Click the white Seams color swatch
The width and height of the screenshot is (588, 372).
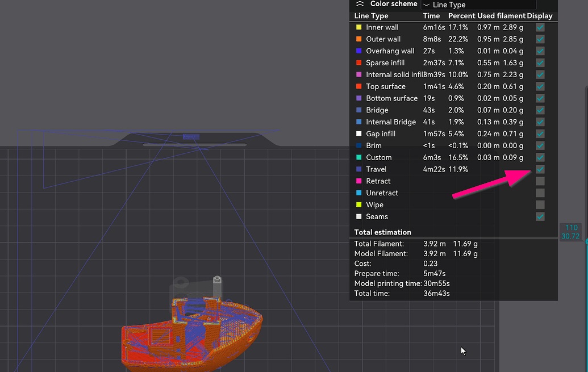(359, 216)
